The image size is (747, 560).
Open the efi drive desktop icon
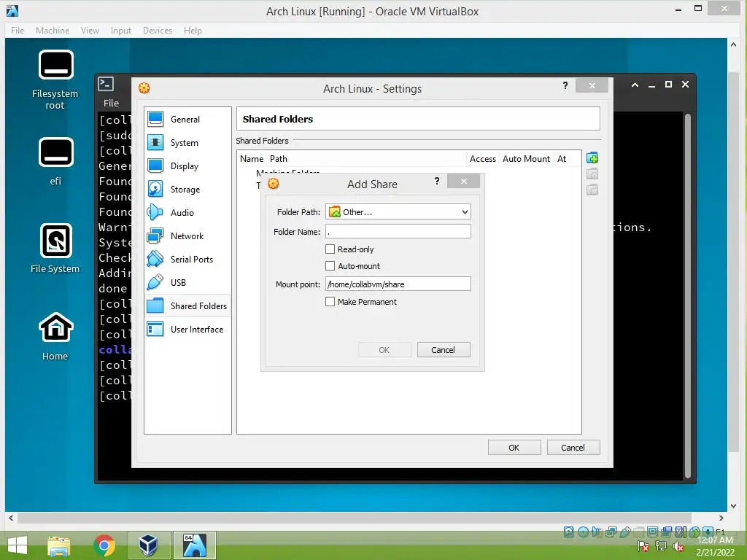tap(55, 162)
